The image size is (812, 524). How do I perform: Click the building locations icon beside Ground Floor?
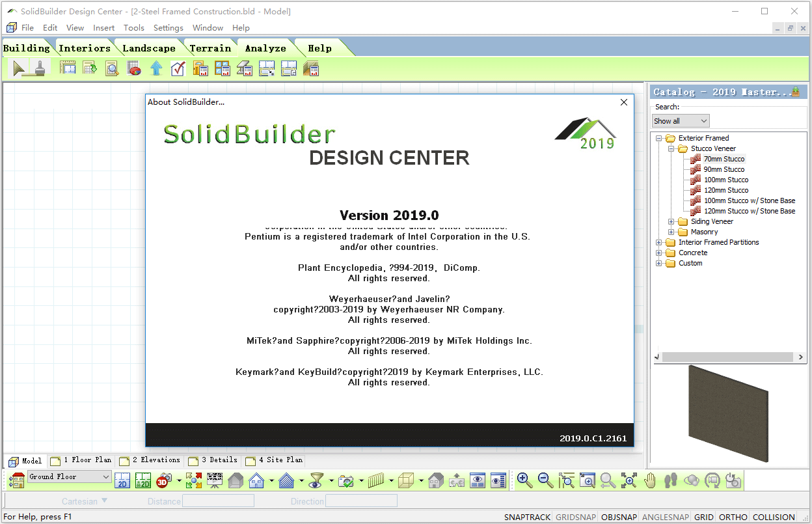click(x=17, y=480)
